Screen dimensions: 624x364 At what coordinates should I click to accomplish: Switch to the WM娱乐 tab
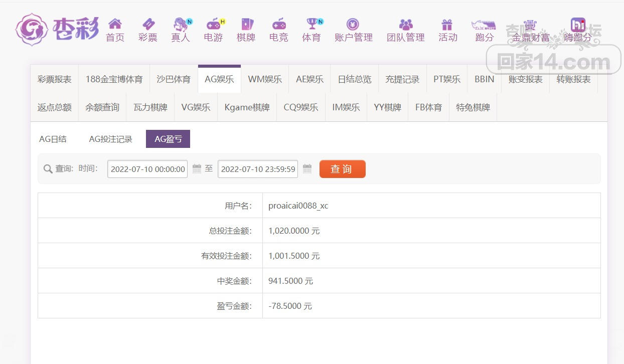tap(265, 79)
